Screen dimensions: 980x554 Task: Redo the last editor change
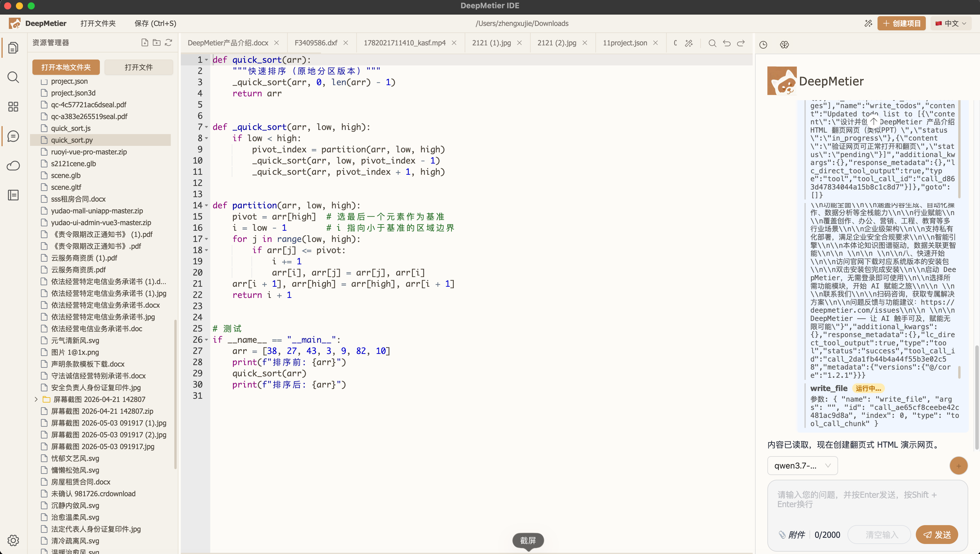[x=741, y=43]
